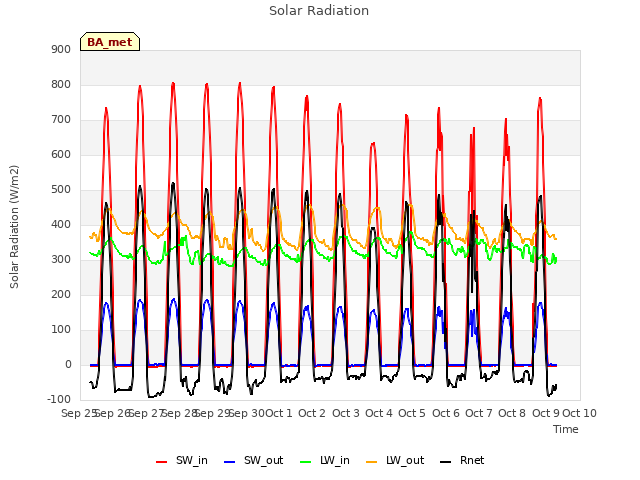Click the black Rnet legend color marker
This screenshot has width=640, height=480.
(446, 462)
